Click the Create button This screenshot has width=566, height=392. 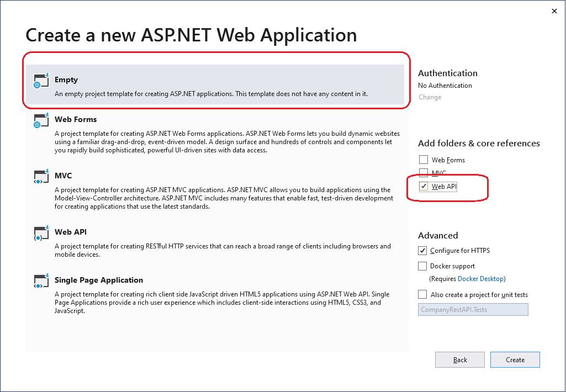click(x=515, y=360)
